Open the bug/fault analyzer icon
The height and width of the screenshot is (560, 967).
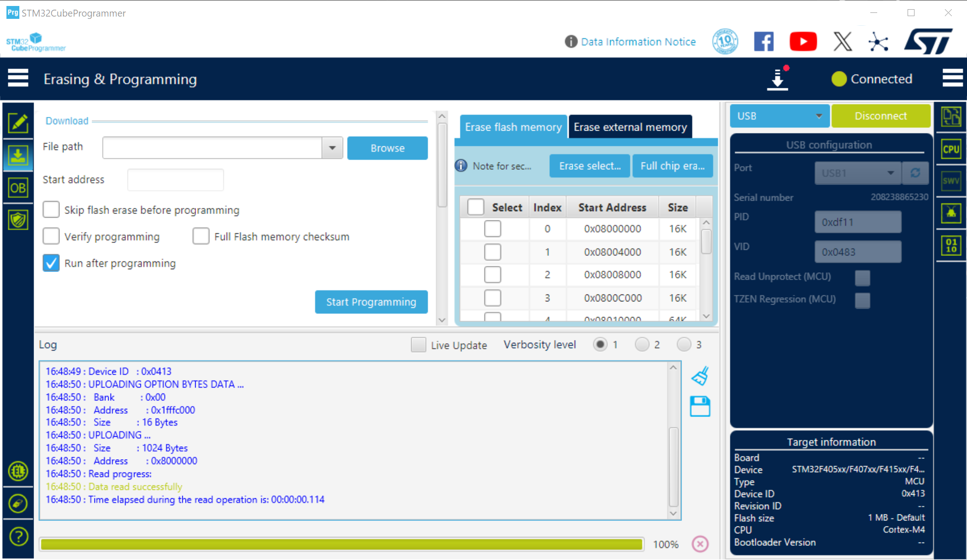coord(951,213)
